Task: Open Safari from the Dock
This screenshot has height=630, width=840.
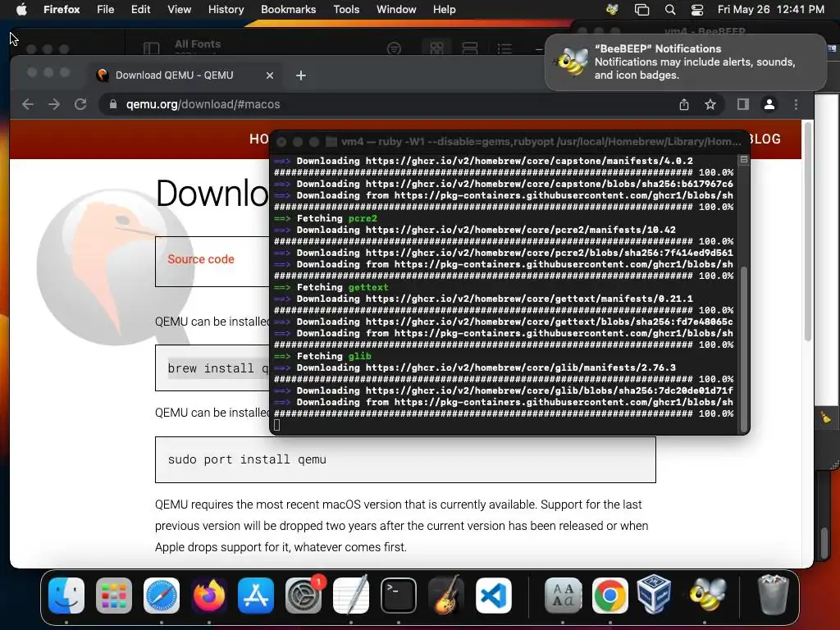Action: [162, 596]
